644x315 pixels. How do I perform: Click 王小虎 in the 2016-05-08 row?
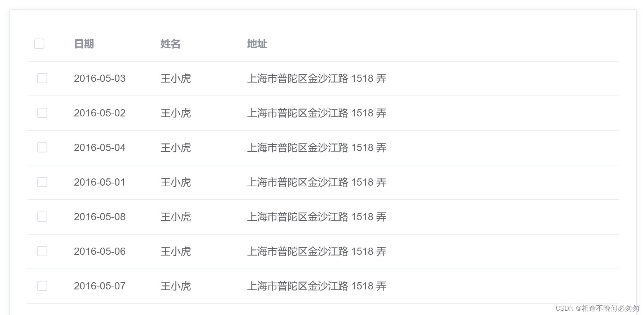tap(176, 217)
